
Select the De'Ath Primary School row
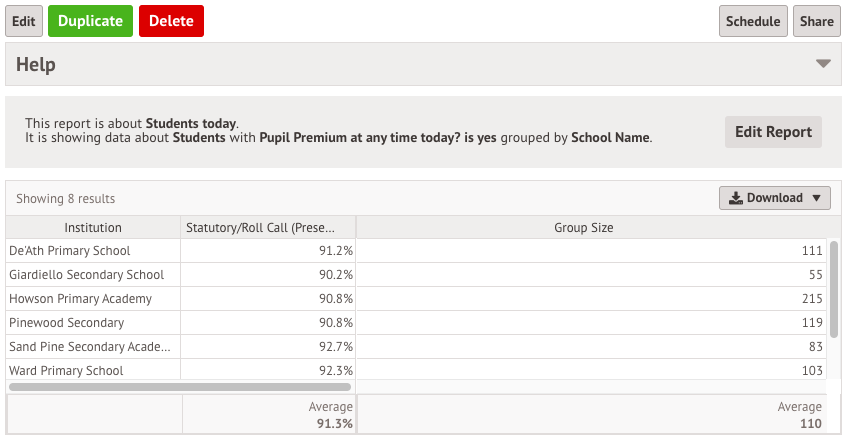(416, 251)
